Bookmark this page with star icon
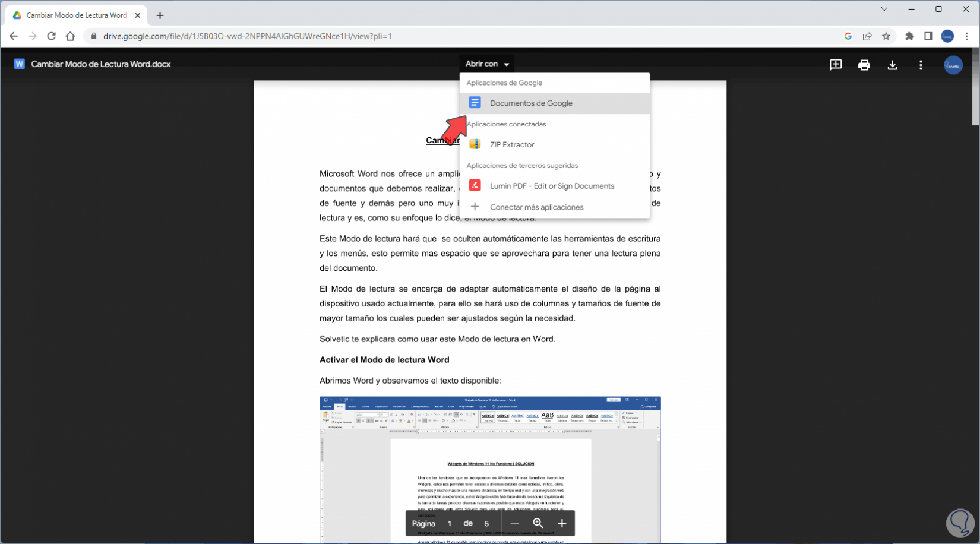 pyautogui.click(x=886, y=36)
